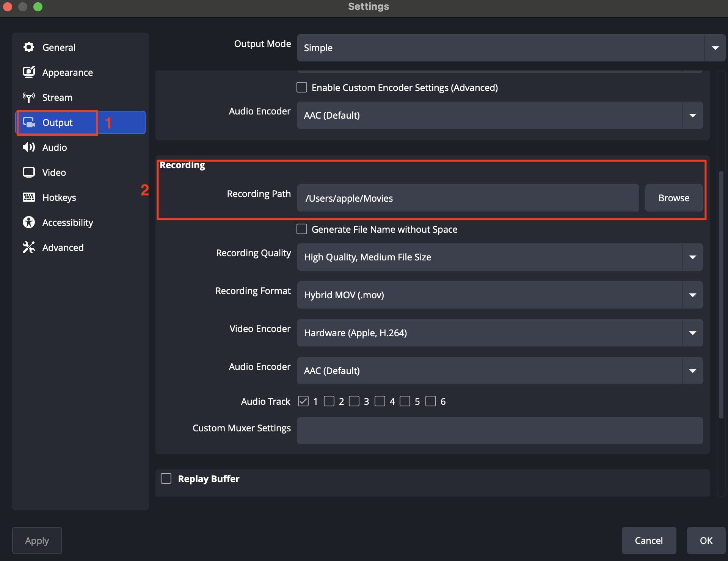This screenshot has width=728, height=561.
Task: Enable Audio Track 6 checkbox
Action: point(431,401)
